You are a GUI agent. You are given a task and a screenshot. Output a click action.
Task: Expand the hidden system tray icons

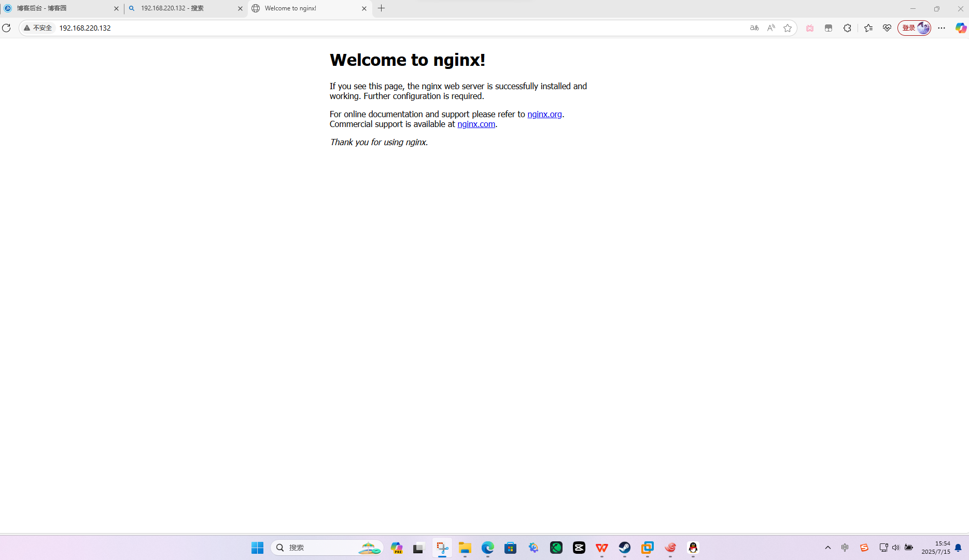coord(827,548)
